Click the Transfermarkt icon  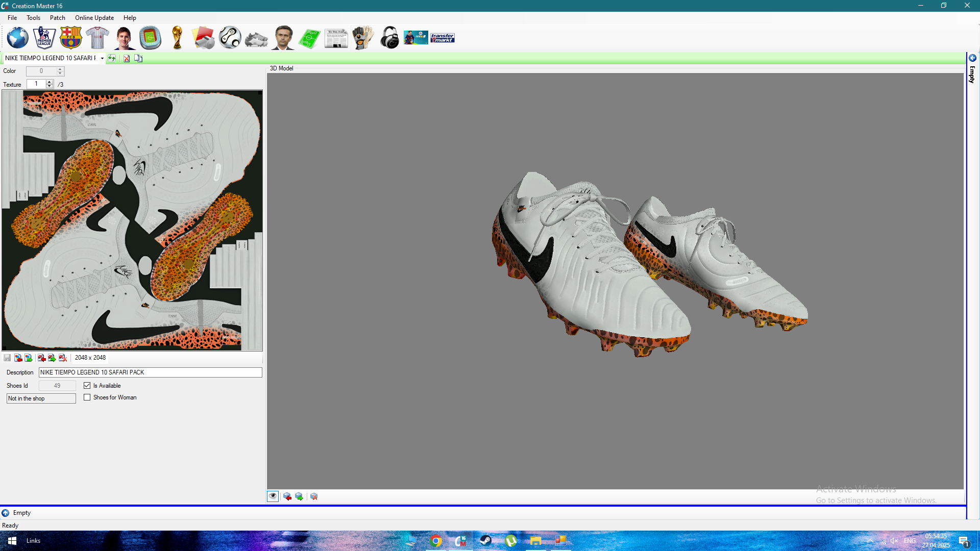click(443, 38)
